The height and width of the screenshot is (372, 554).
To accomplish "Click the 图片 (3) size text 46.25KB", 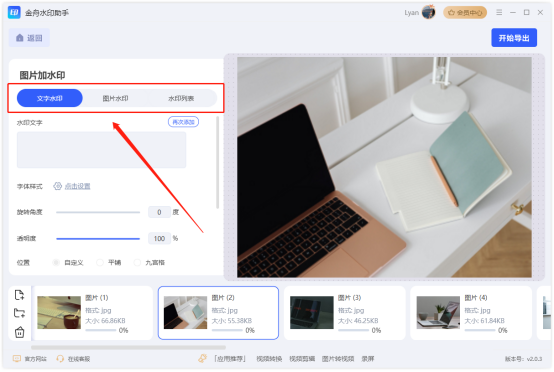I will coord(358,321).
